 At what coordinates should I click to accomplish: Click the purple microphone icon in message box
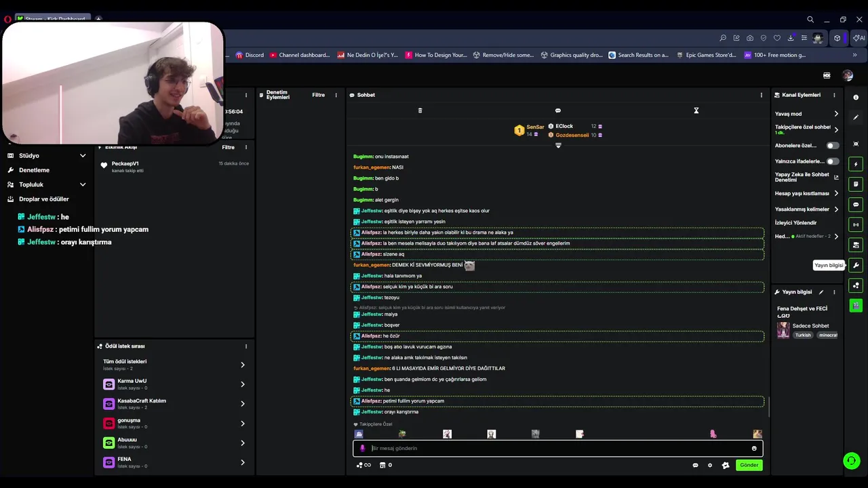pos(362,448)
